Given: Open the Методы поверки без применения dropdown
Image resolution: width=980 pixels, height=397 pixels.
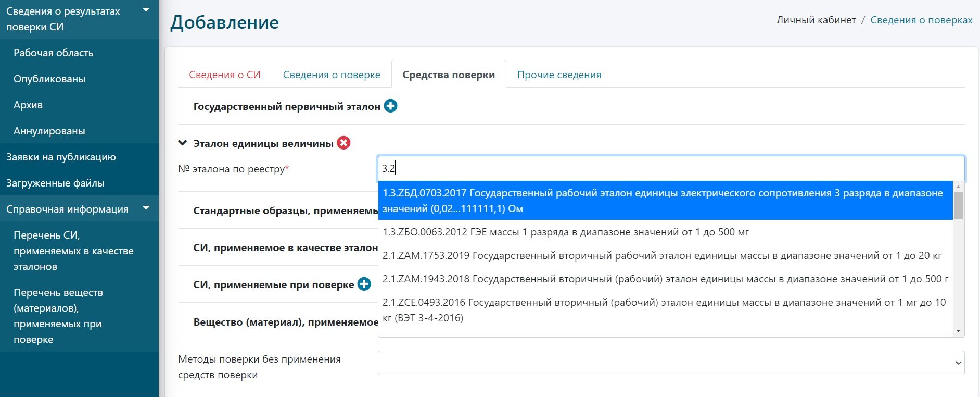Looking at the screenshot, I should point(670,363).
